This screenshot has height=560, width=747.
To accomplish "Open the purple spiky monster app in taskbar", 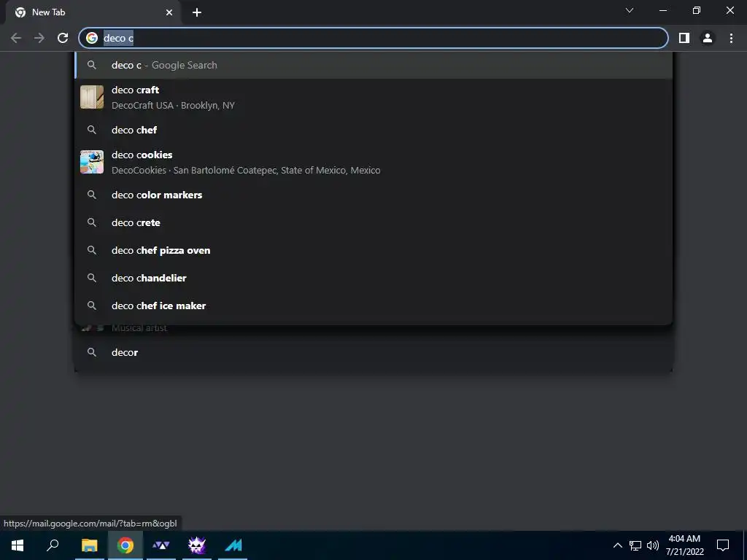I will pos(197,545).
